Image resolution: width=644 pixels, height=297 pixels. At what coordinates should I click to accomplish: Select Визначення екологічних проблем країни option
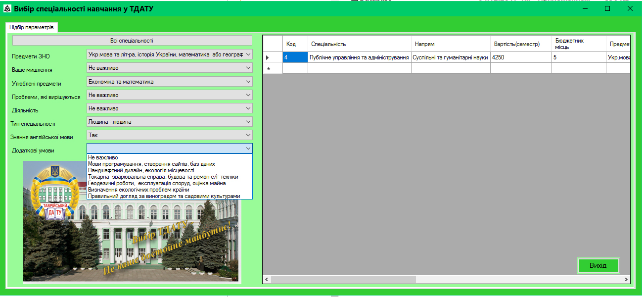coord(170,190)
